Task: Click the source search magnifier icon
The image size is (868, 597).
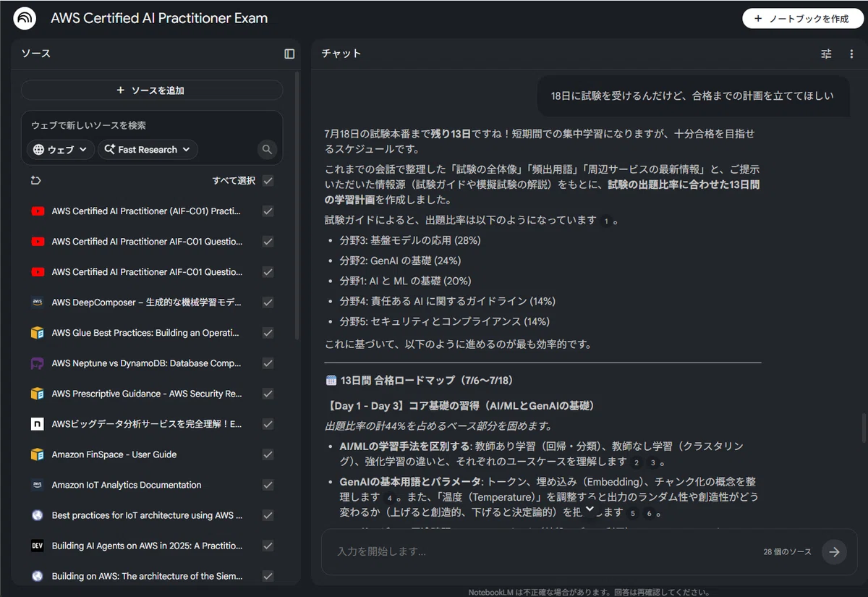Action: 268,150
